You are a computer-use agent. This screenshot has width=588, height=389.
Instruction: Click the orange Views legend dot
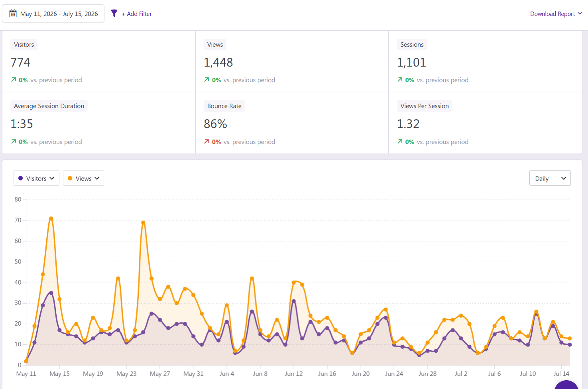coord(70,178)
